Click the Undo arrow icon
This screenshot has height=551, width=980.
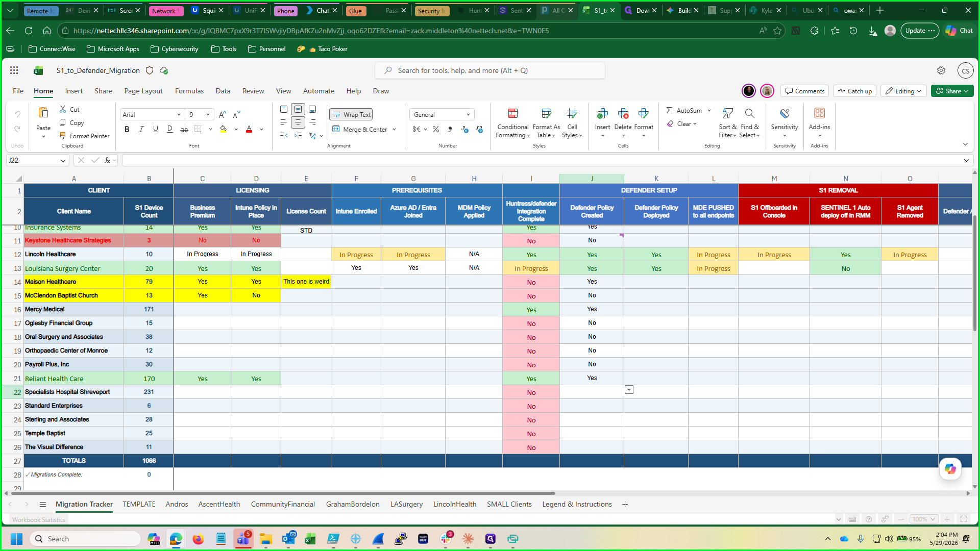17,113
